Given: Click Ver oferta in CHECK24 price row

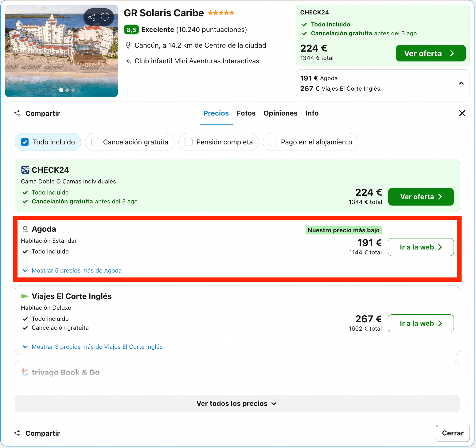Looking at the screenshot, I should (421, 197).
